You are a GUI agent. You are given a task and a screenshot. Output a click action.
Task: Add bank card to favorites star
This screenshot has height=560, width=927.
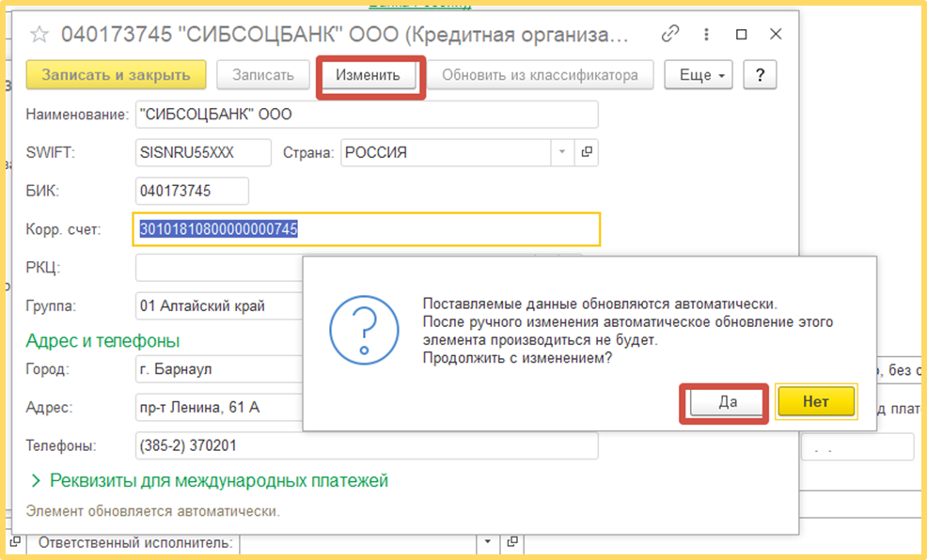(39, 35)
